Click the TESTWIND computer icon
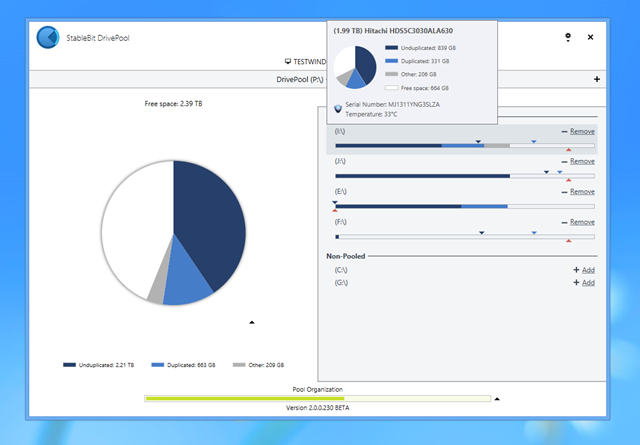The image size is (640, 445). pos(288,62)
